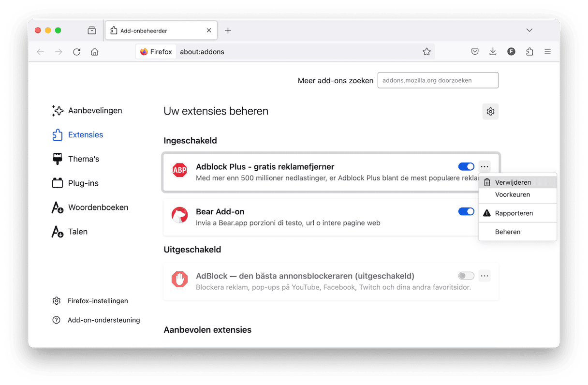Click the Aanbevolen extensies heading
The height and width of the screenshot is (385, 588).
208,330
